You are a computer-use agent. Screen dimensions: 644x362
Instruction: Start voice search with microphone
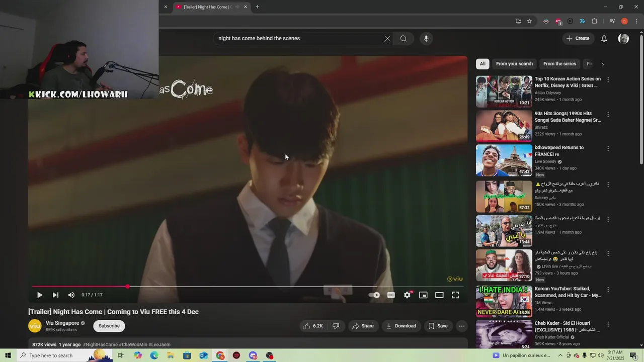coord(426,39)
